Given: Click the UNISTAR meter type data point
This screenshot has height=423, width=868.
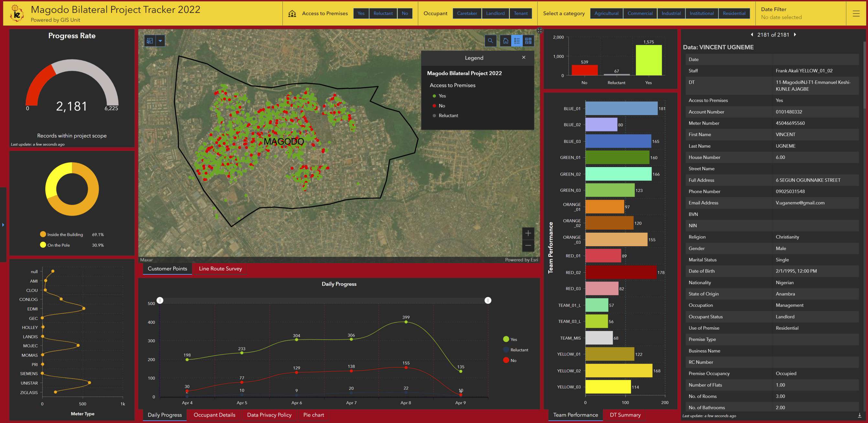Looking at the screenshot, I should 89,383.
